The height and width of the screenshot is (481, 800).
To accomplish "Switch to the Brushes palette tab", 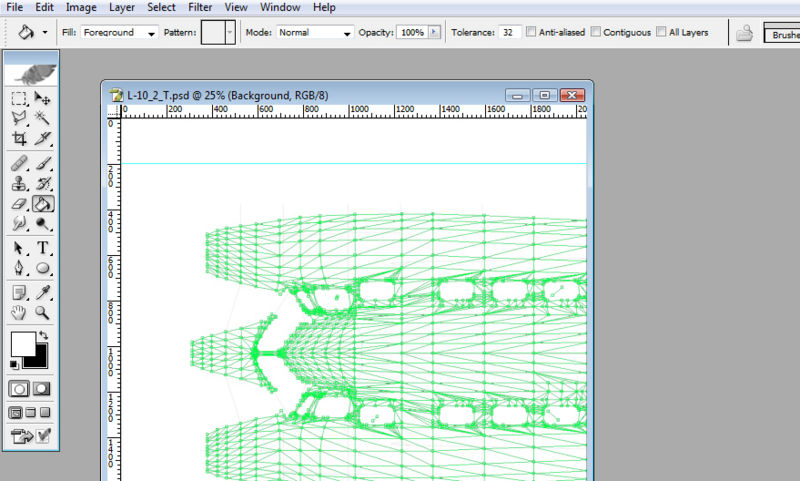I will tap(783, 35).
